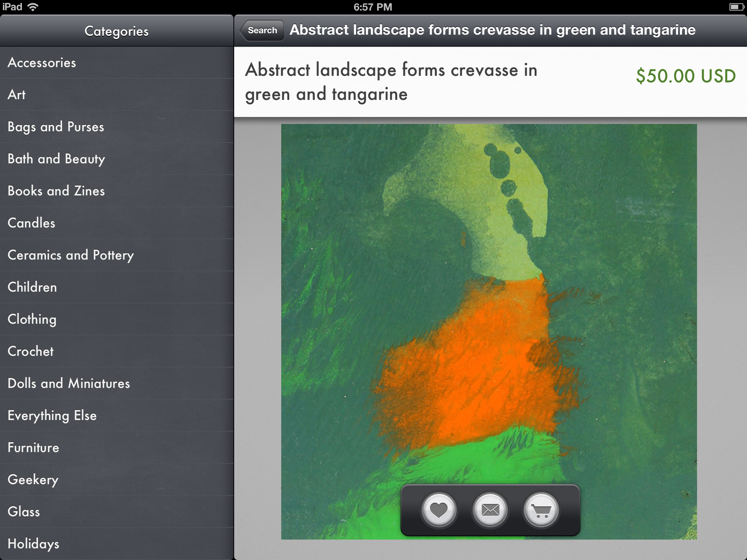This screenshot has width=747, height=560.
Task: Open the Geekery category
Action: 117,480
